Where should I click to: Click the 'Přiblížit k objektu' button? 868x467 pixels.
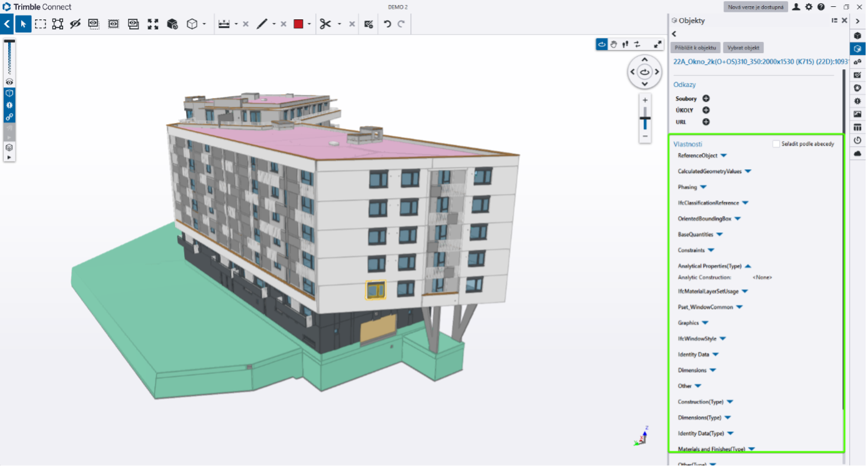click(695, 48)
